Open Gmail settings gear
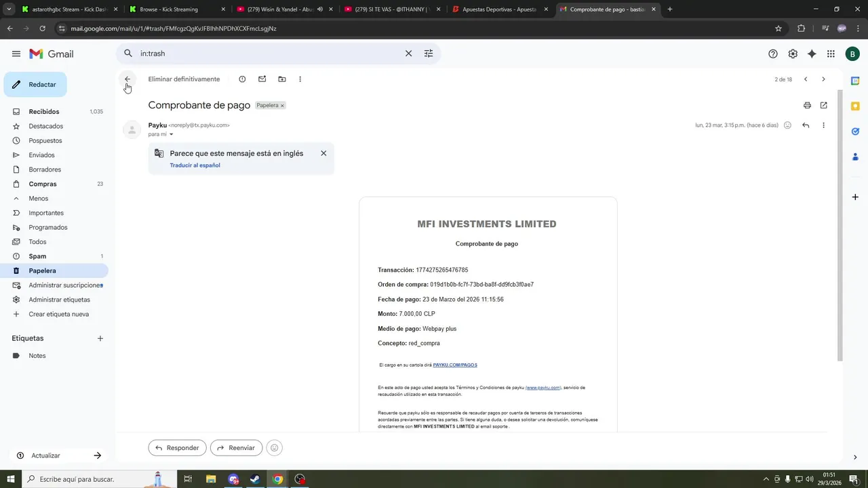The height and width of the screenshot is (488, 868). (x=793, y=54)
